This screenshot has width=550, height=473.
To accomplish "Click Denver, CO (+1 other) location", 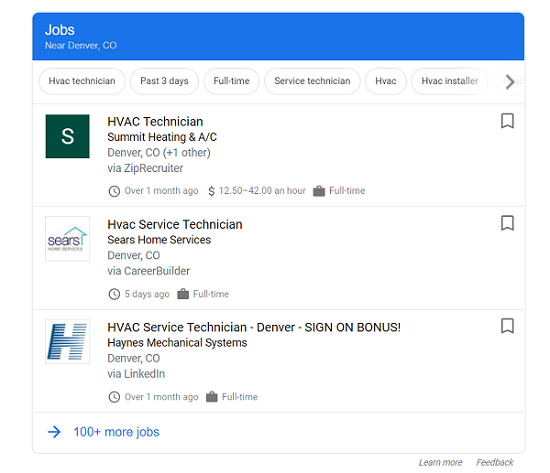I will (x=159, y=153).
